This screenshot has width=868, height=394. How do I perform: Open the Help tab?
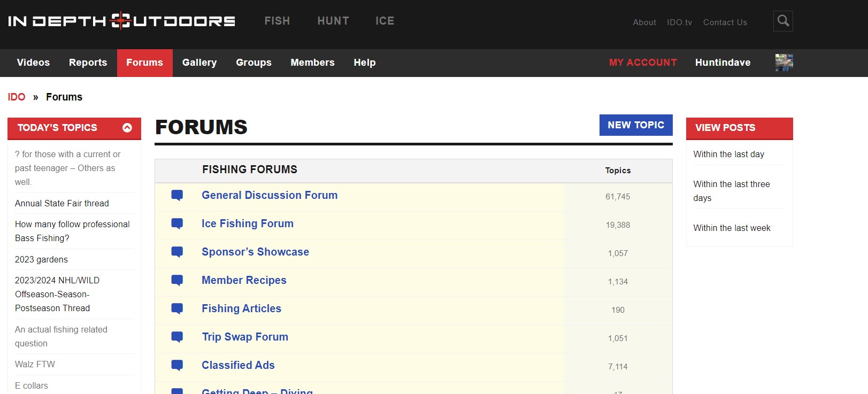365,63
